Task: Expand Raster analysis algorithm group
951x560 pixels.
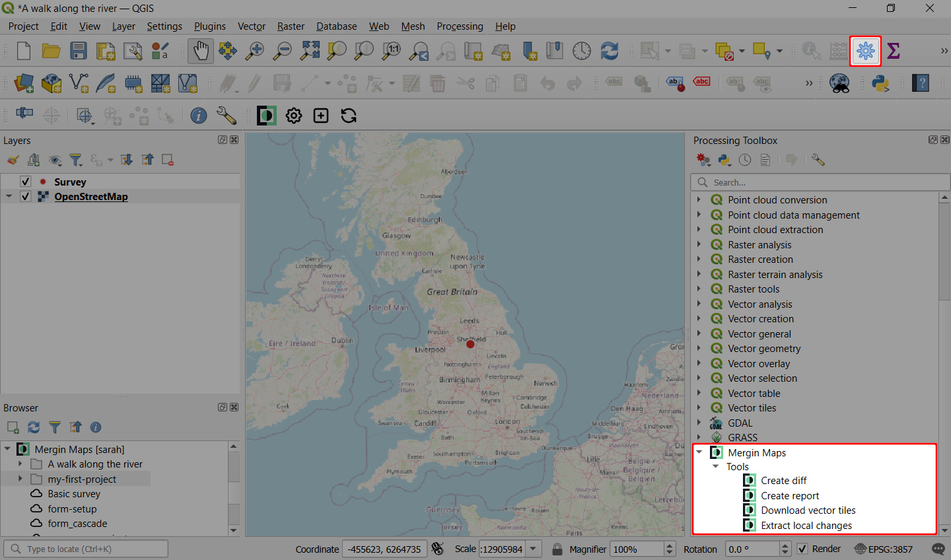Action: coord(699,244)
